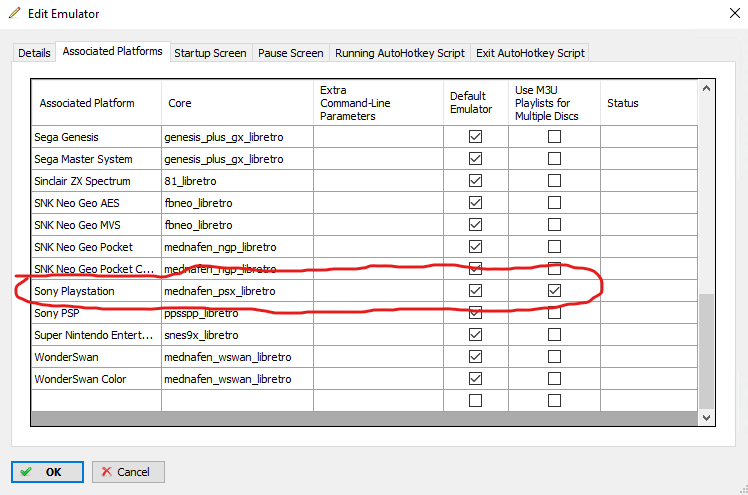
Task: Enable M3U playlists for SNK Neo Geo MVS
Action: pos(554,225)
